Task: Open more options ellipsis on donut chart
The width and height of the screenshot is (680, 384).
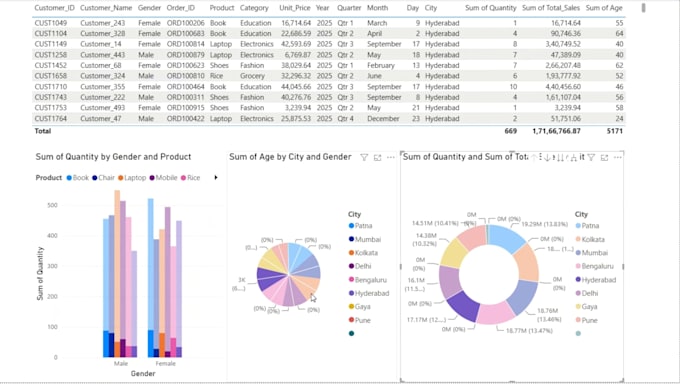Action: [x=618, y=158]
